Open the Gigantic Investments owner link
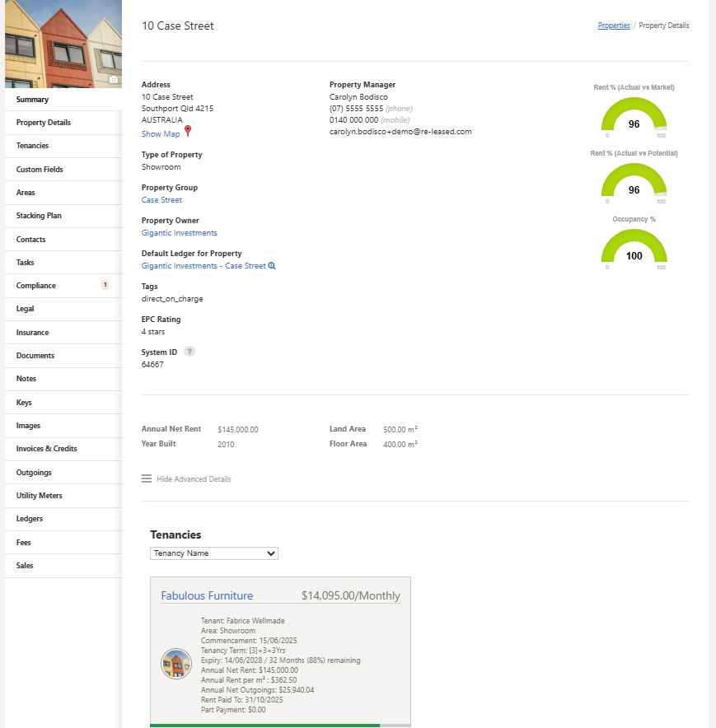716x728 pixels. point(179,233)
